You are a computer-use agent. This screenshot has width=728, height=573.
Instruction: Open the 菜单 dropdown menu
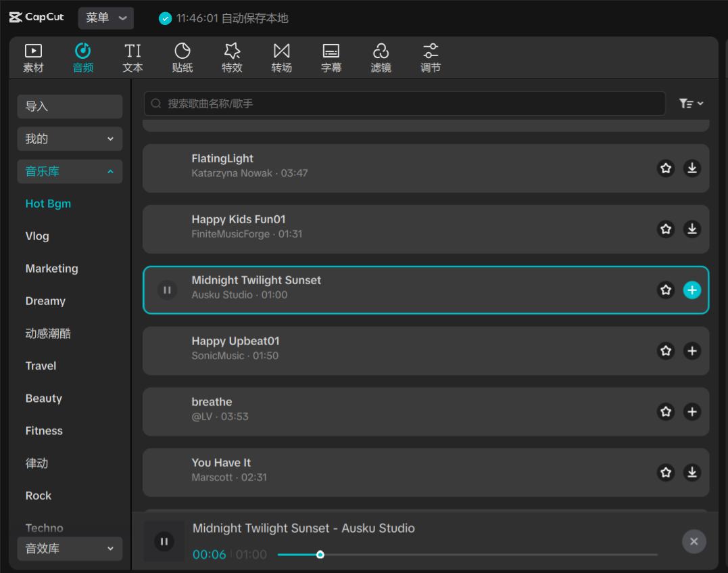106,18
